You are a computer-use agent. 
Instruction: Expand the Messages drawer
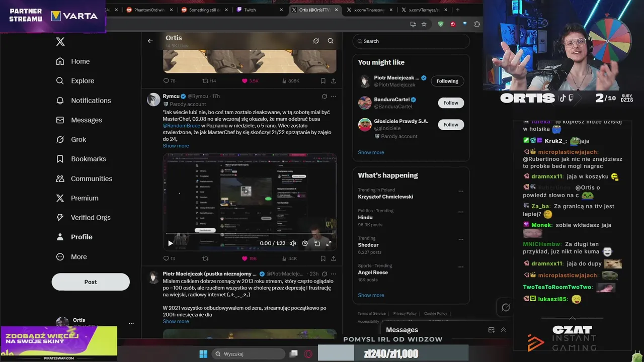click(503, 330)
